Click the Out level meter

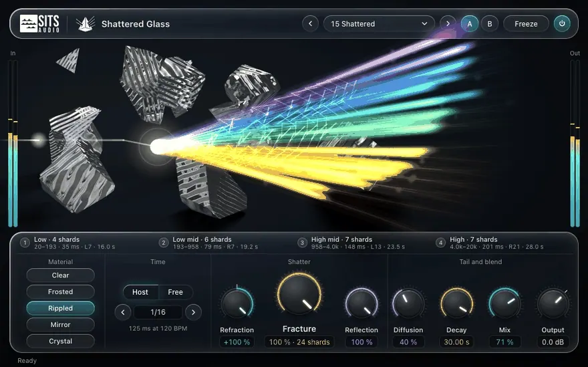pos(575,143)
